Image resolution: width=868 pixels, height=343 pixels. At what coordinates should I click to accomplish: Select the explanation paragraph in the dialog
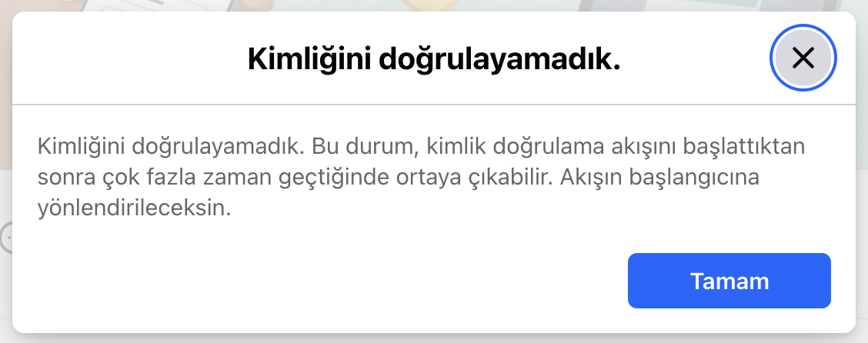click(x=421, y=178)
